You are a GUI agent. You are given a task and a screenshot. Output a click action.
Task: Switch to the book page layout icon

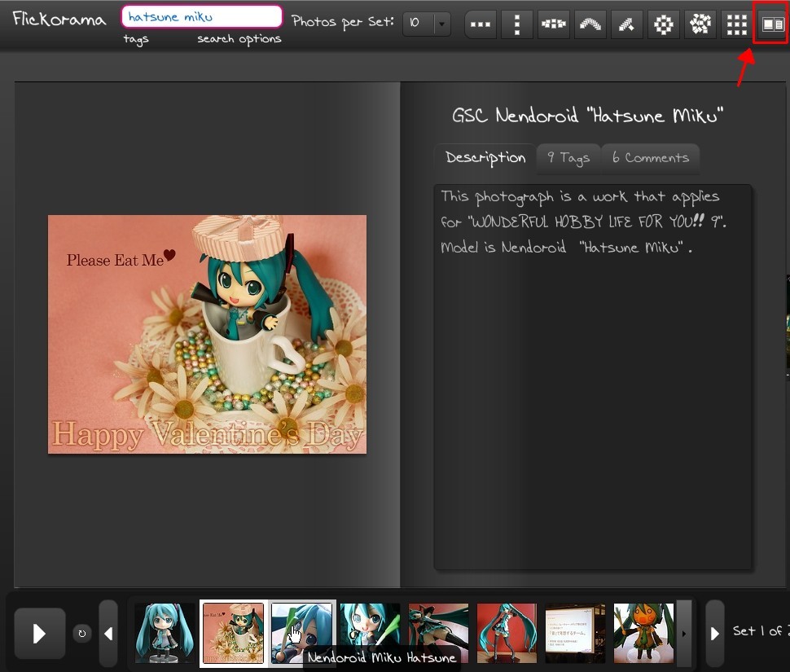pos(772,24)
